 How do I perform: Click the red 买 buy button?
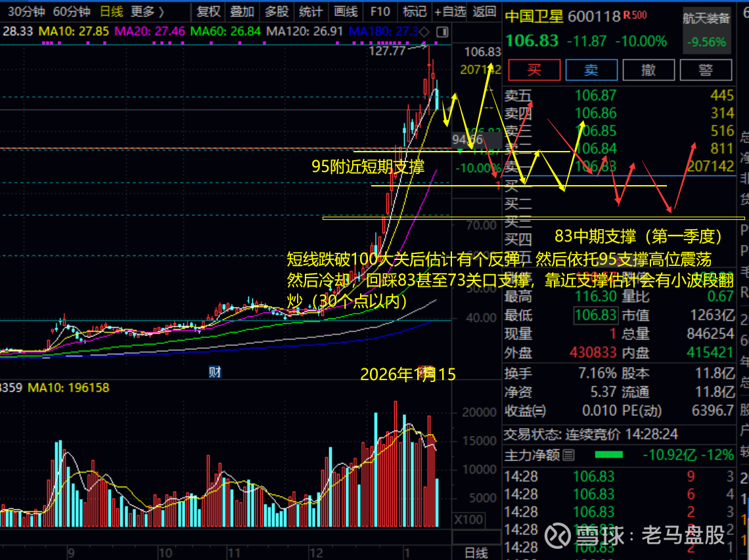534,70
